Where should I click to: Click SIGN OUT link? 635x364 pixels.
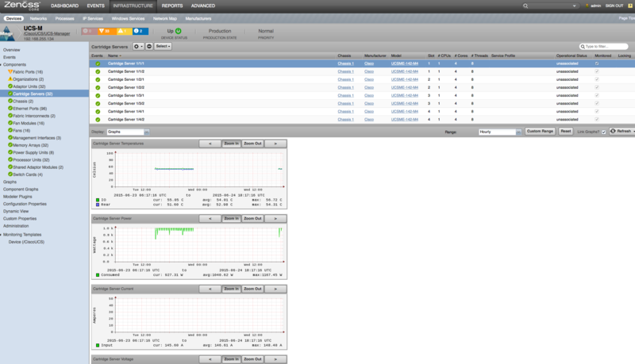point(614,6)
